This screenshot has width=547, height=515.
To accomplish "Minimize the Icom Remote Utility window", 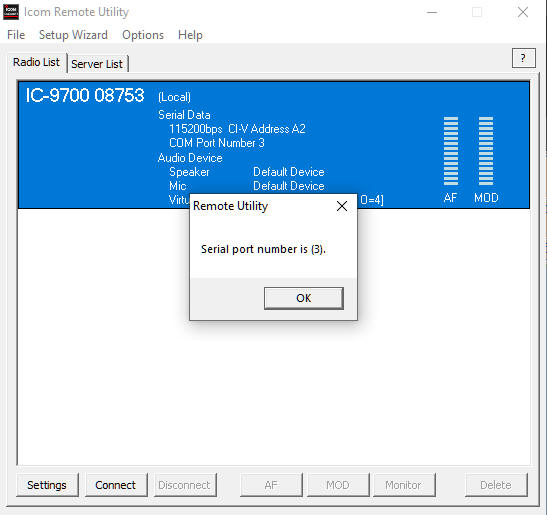I will [x=432, y=12].
